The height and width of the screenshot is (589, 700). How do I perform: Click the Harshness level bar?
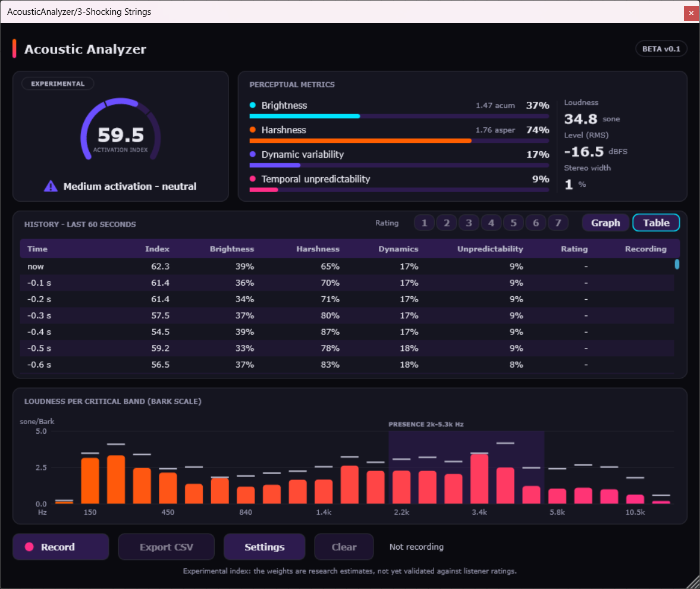pyautogui.click(x=399, y=140)
